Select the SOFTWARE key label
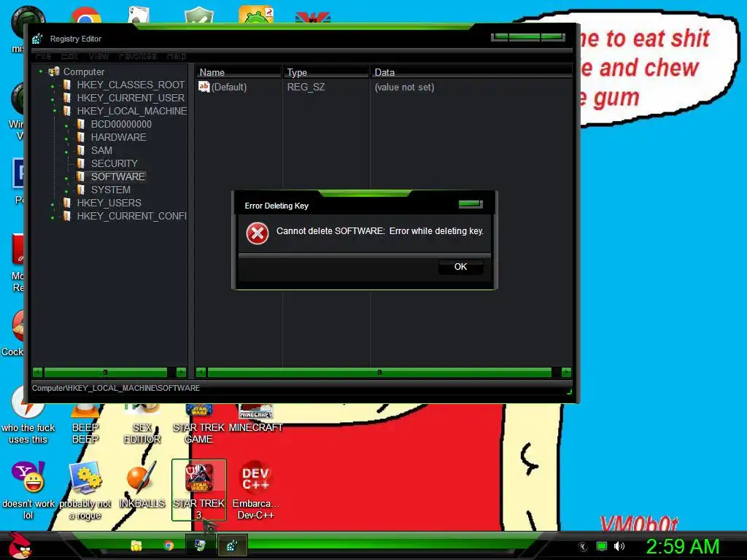Viewport: 747px width, 560px height. 118,176
